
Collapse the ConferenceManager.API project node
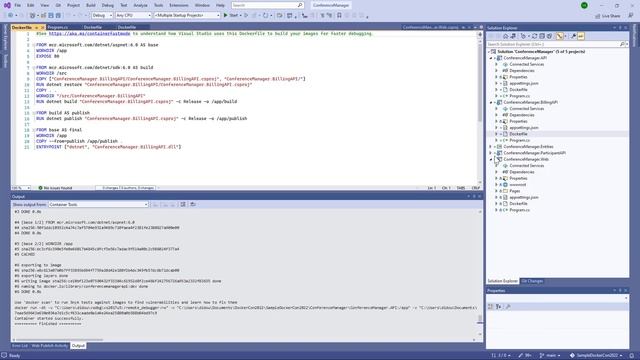491,58
